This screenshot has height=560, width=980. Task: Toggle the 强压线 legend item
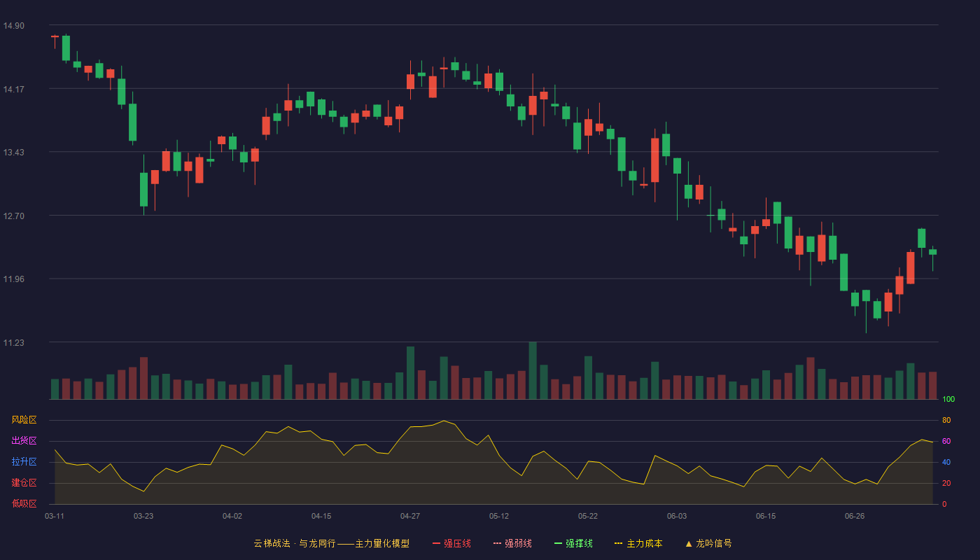point(451,543)
